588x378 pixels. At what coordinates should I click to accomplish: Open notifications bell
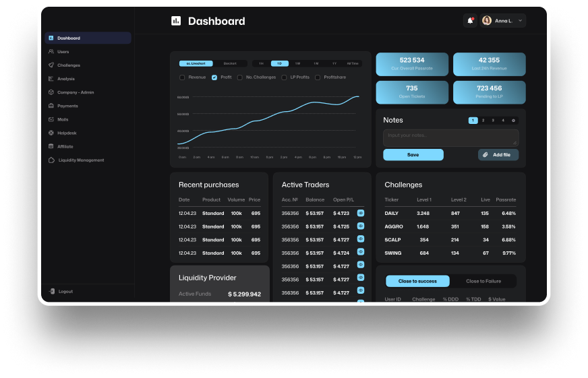coord(470,21)
